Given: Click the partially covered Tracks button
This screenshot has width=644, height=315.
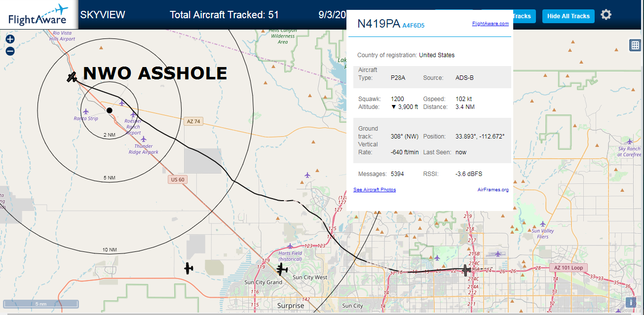Looking at the screenshot, I should 524,16.
